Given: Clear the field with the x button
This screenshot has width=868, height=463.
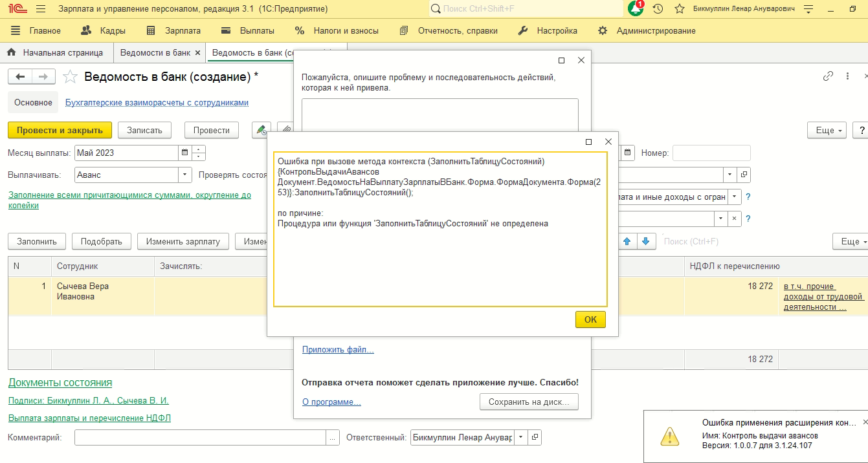Looking at the screenshot, I should [735, 219].
